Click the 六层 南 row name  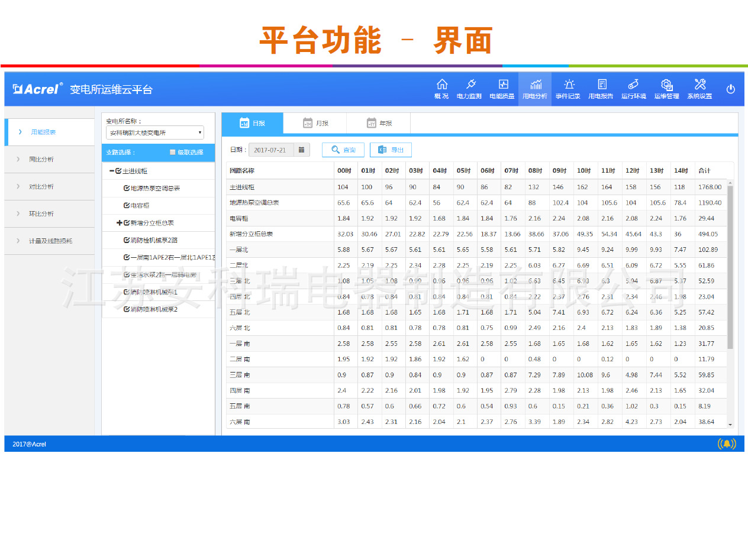click(240, 422)
